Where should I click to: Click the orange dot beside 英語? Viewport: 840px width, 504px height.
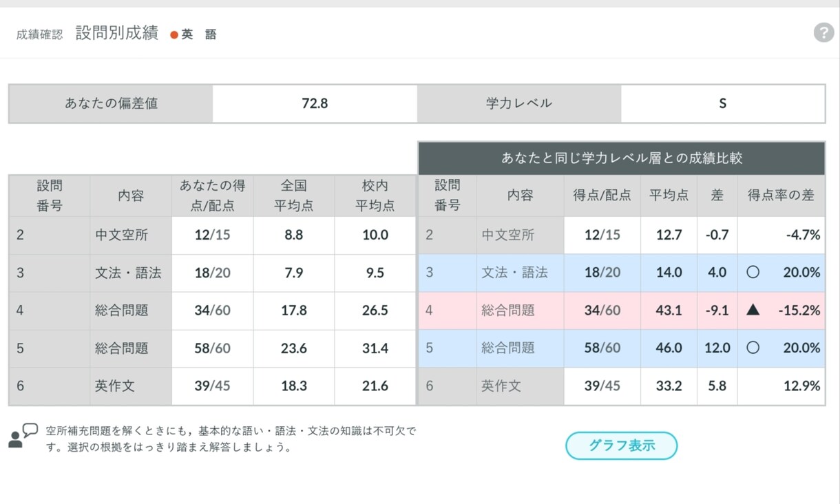coord(174,34)
